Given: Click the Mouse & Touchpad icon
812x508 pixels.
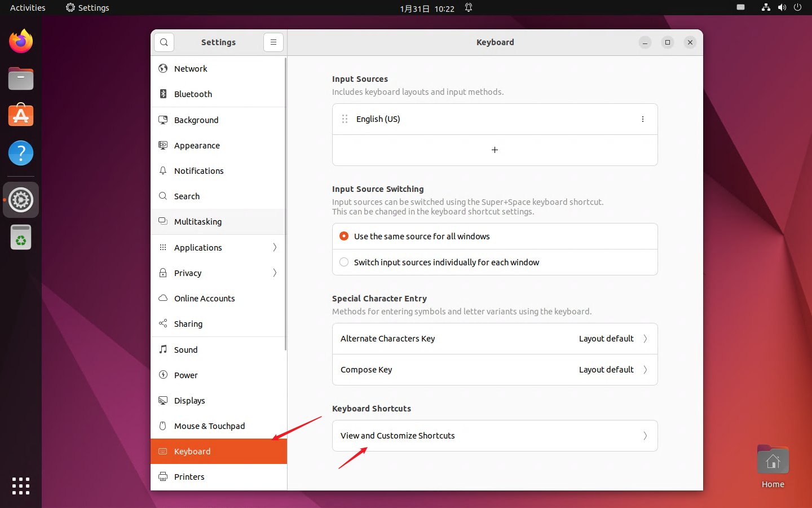Looking at the screenshot, I should tap(163, 426).
